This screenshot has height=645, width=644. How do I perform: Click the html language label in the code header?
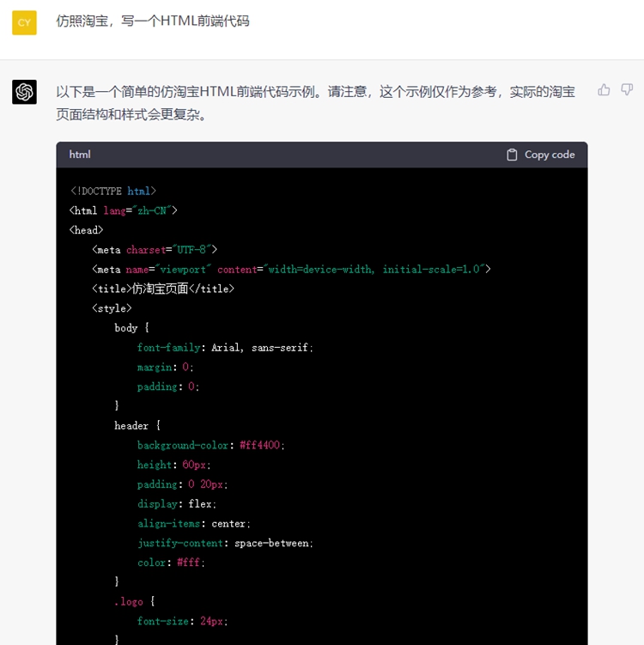click(80, 155)
